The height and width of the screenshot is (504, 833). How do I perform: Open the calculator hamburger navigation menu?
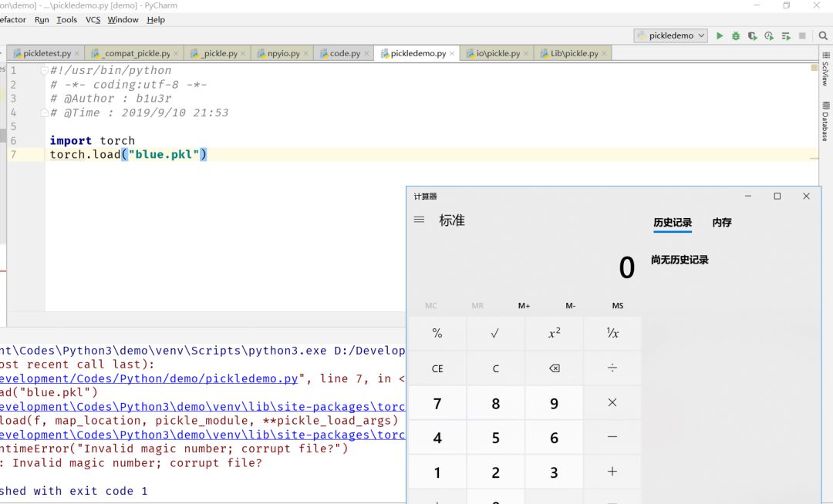[419, 220]
